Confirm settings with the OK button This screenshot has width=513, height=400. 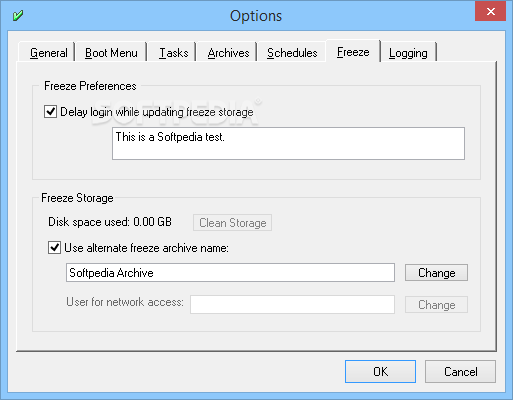(380, 371)
